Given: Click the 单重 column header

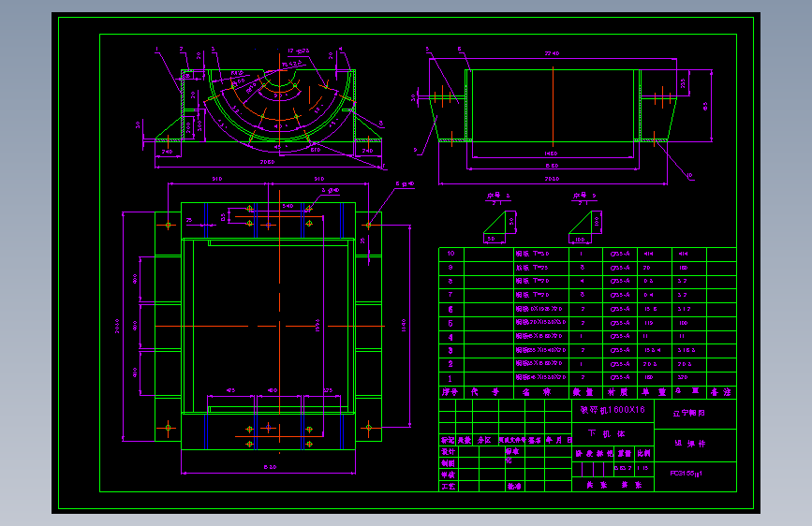Looking at the screenshot, I should pyautogui.click(x=655, y=392).
